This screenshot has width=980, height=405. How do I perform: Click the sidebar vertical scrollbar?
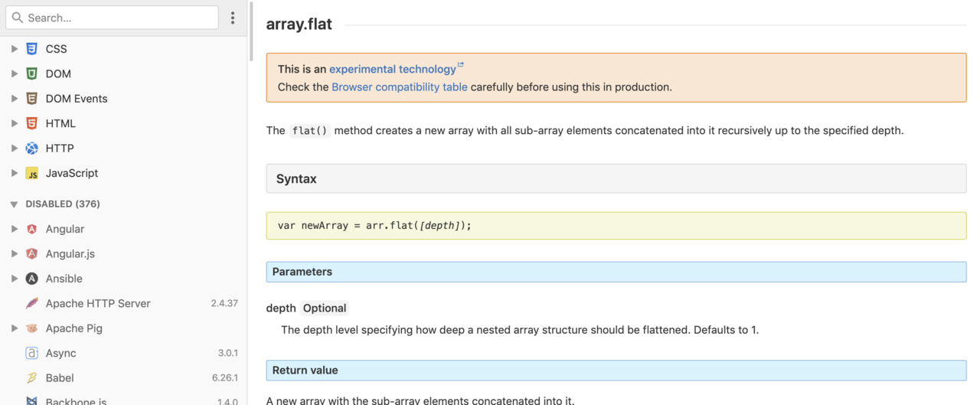pos(250,31)
